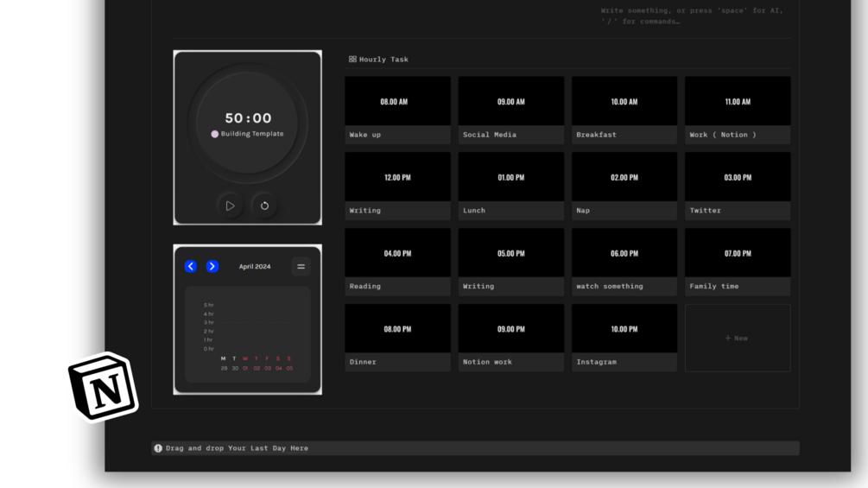
Task: Add a new hourly task with + New
Action: 738,338
